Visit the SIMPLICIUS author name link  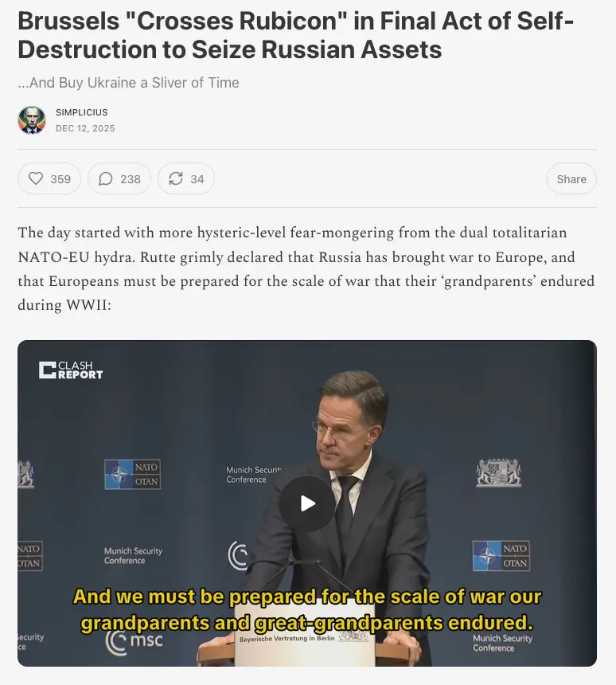pyautogui.click(x=82, y=112)
